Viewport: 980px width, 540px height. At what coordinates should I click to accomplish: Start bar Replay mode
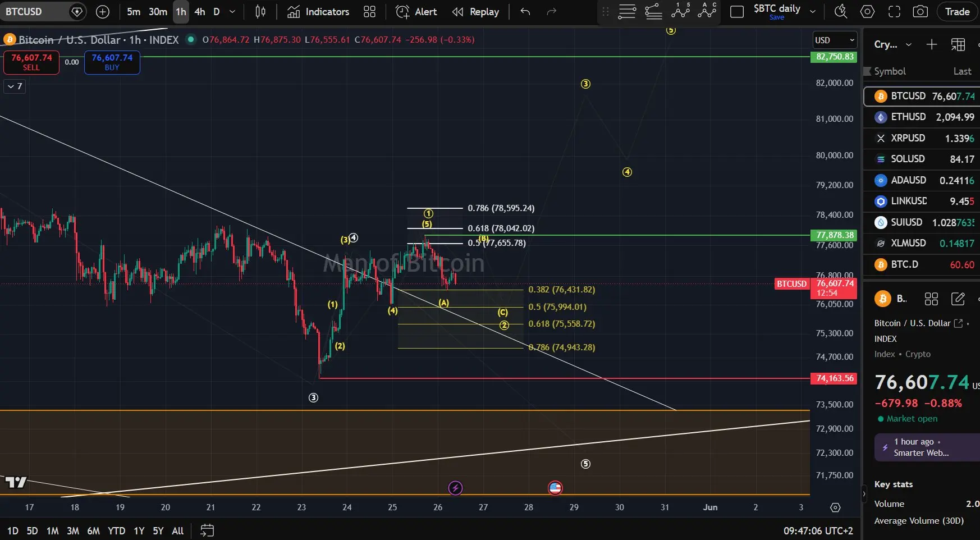(x=475, y=12)
